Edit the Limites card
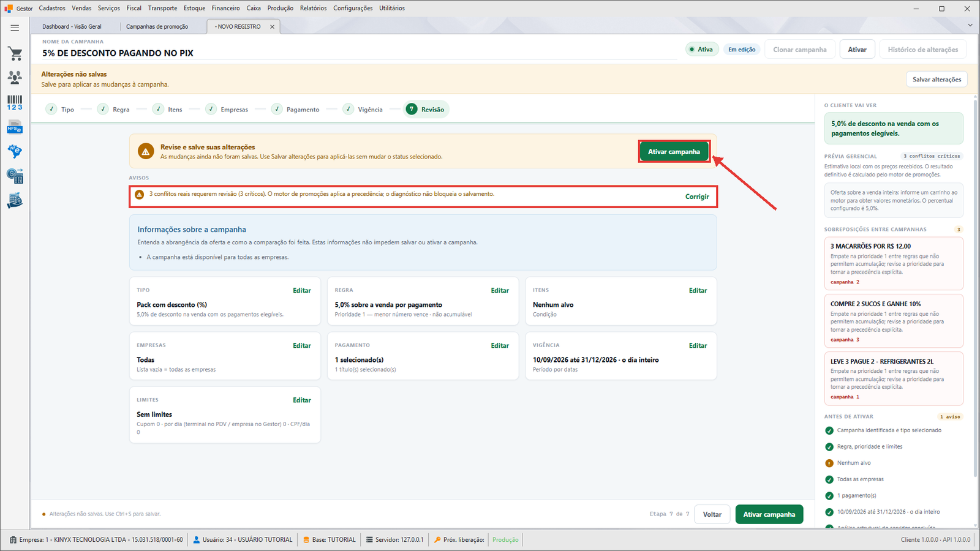 point(302,400)
